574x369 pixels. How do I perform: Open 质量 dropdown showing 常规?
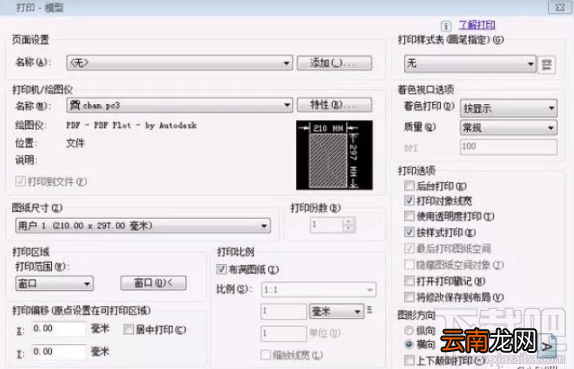[509, 128]
